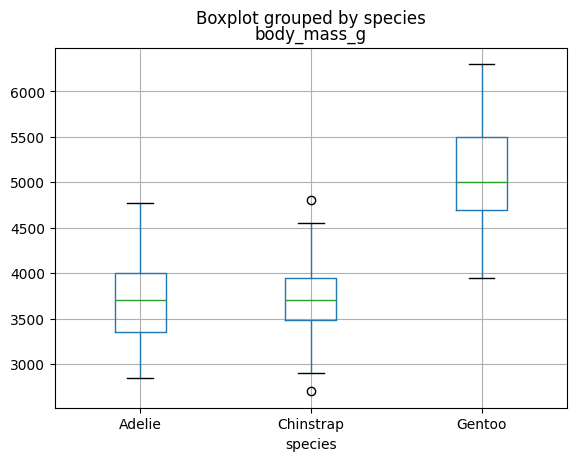Image resolution: width=576 pixels, height=461 pixels.
Task: Click the Adelie x-axis label
Action: [x=140, y=424]
